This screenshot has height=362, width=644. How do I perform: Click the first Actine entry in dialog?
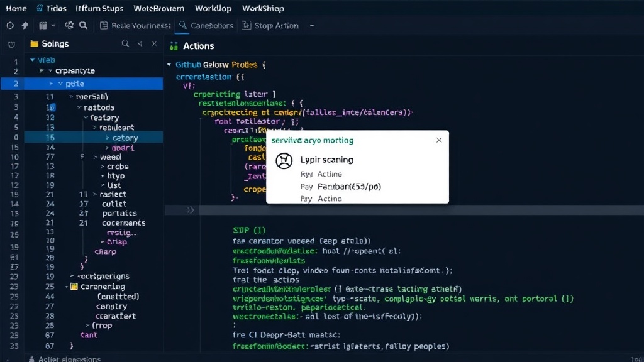click(x=330, y=174)
